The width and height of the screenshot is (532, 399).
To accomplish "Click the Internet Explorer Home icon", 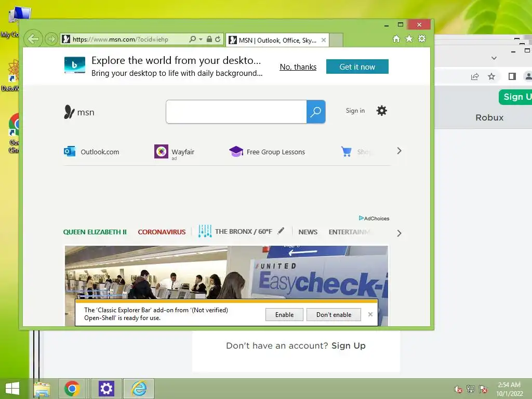I will click(396, 38).
